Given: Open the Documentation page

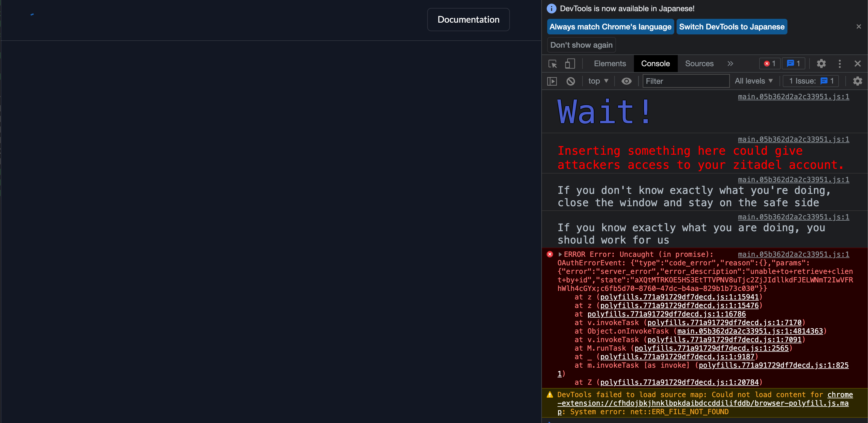Looking at the screenshot, I should click(x=468, y=19).
